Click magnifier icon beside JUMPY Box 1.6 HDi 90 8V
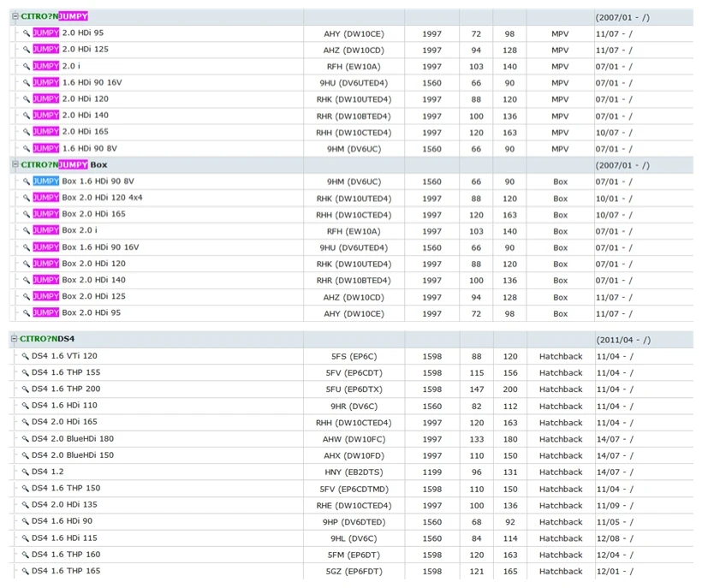702x588 pixels. (x=27, y=181)
